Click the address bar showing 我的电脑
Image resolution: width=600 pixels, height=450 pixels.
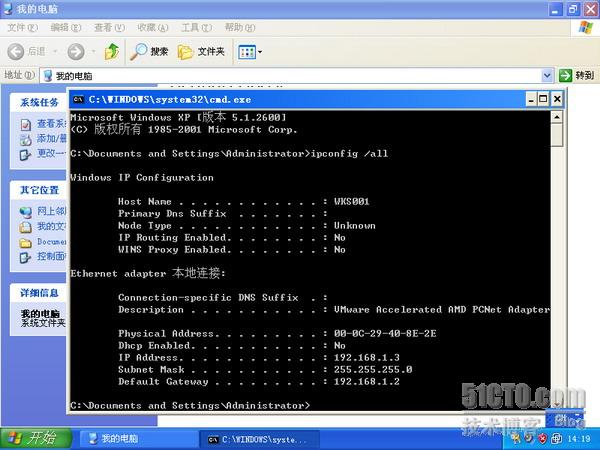point(291,75)
